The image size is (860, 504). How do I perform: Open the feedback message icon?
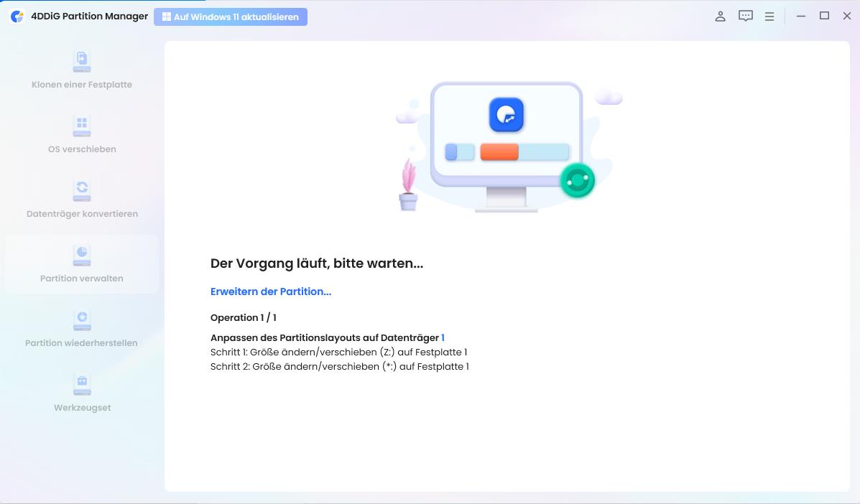click(745, 16)
